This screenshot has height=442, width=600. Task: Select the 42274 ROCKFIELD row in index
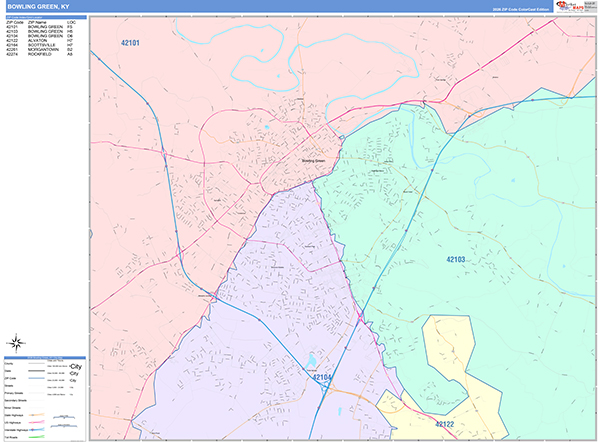tap(40, 55)
